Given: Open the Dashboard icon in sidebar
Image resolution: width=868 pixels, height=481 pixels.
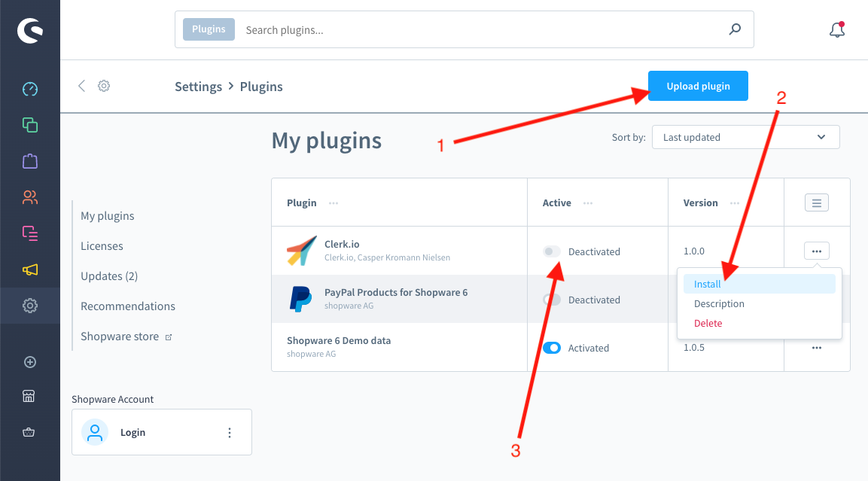Looking at the screenshot, I should coord(30,90).
